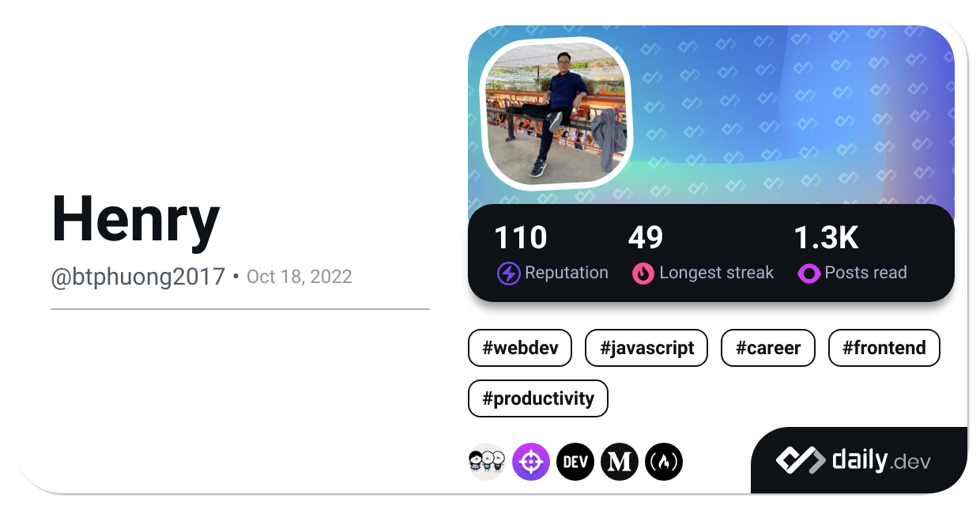Click the 1.3K posts read count
980x506 pixels.
pos(826,238)
